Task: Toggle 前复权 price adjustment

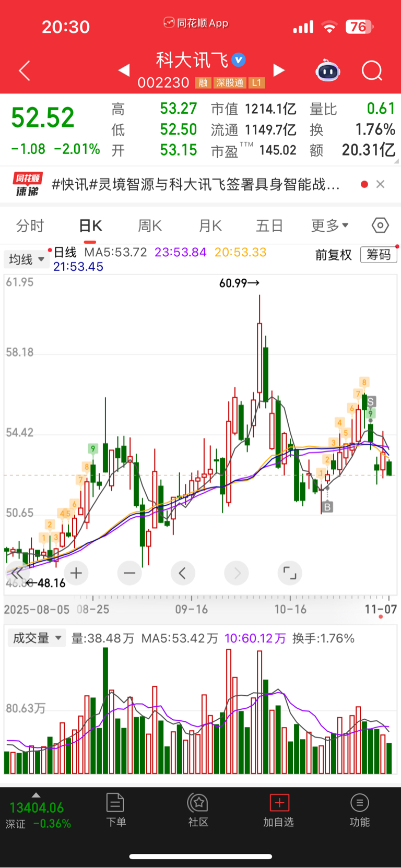Action: point(333,255)
